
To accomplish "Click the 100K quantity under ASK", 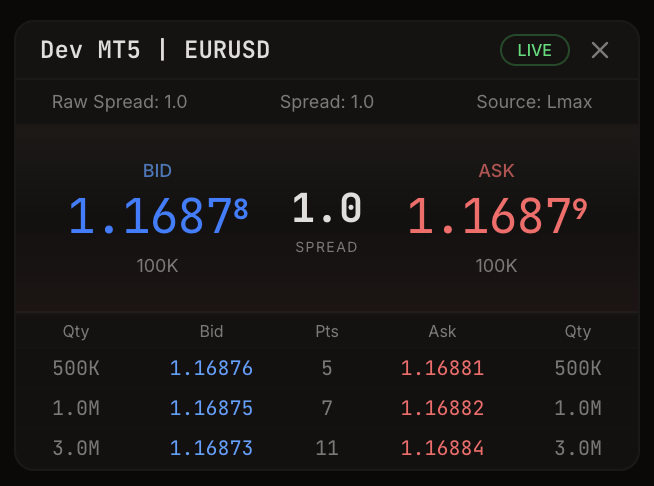I will click(x=496, y=266).
